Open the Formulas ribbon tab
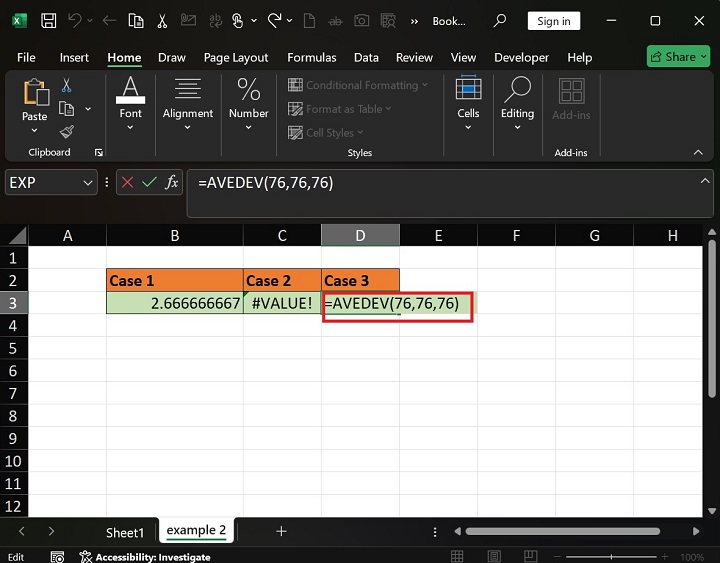This screenshot has height=563, width=720. tap(309, 57)
